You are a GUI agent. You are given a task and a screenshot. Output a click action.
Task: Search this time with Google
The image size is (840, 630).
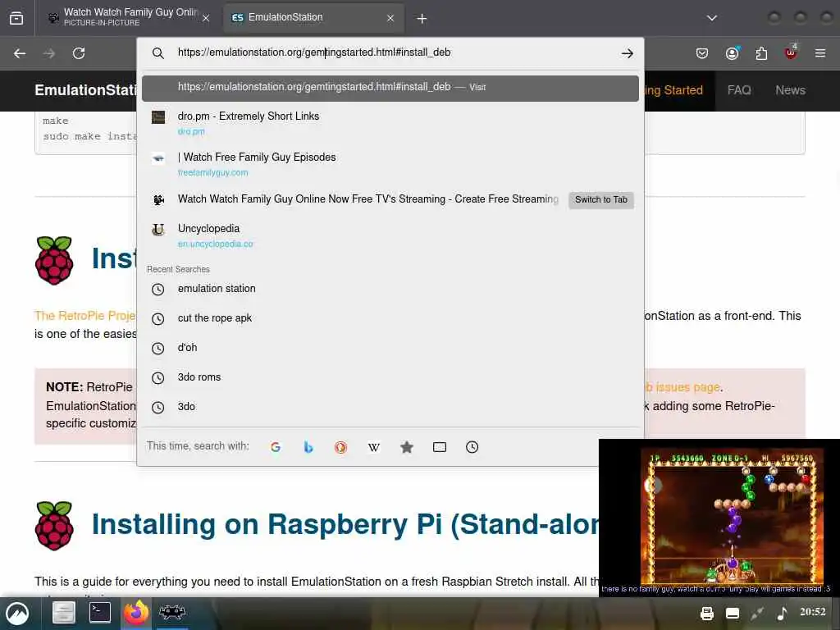[x=276, y=447]
